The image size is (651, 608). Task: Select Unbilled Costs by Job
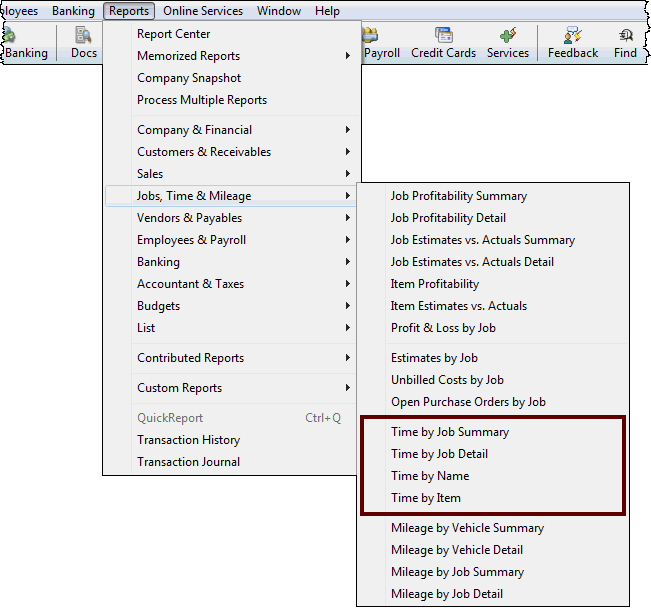click(493, 380)
